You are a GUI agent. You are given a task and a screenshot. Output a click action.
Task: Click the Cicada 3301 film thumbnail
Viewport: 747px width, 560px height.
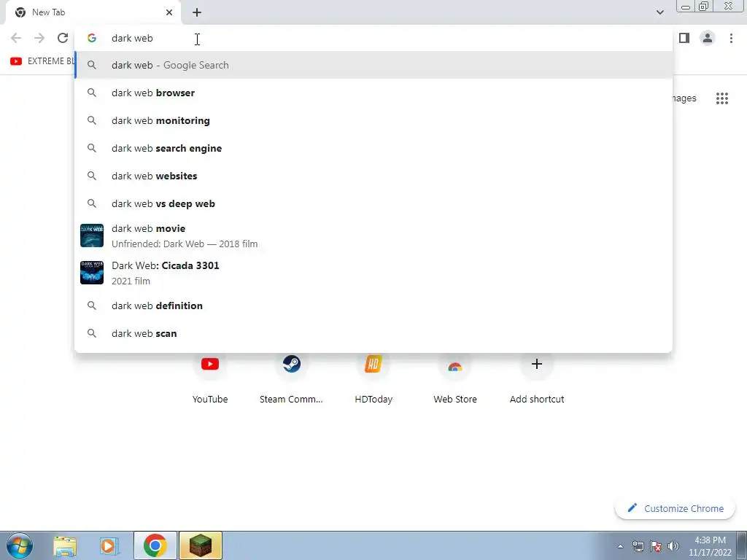[91, 273]
